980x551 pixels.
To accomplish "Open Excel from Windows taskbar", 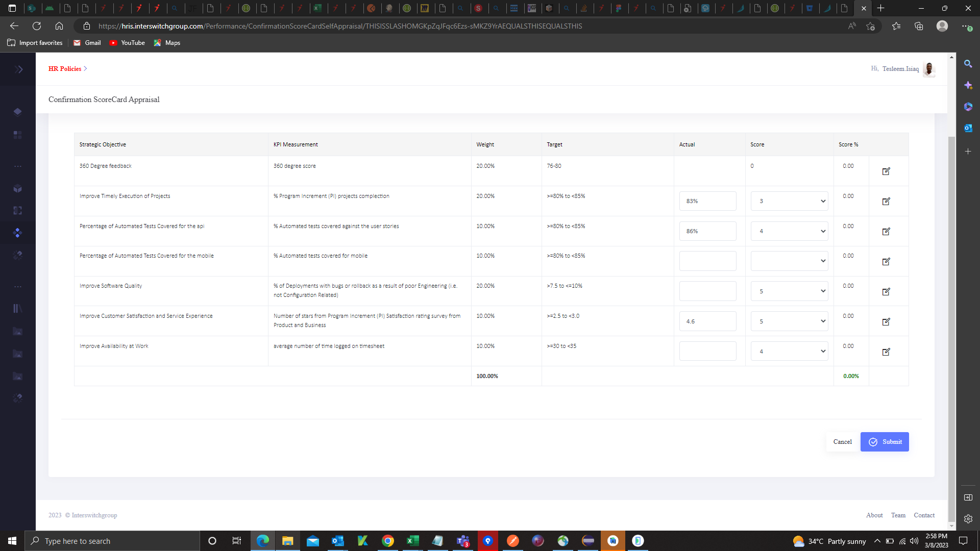I will point(412,541).
